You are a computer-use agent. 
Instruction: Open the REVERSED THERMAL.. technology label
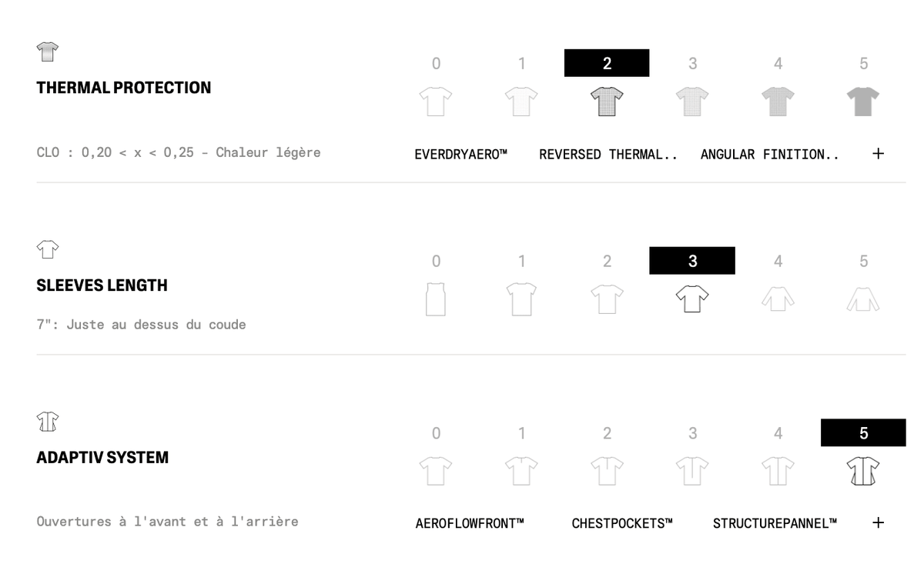[608, 154]
